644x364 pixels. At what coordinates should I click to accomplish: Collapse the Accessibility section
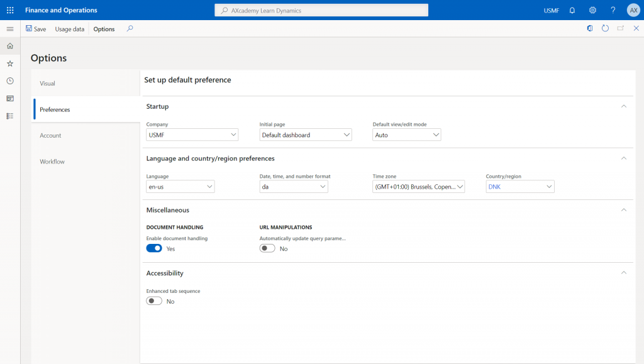click(x=624, y=272)
